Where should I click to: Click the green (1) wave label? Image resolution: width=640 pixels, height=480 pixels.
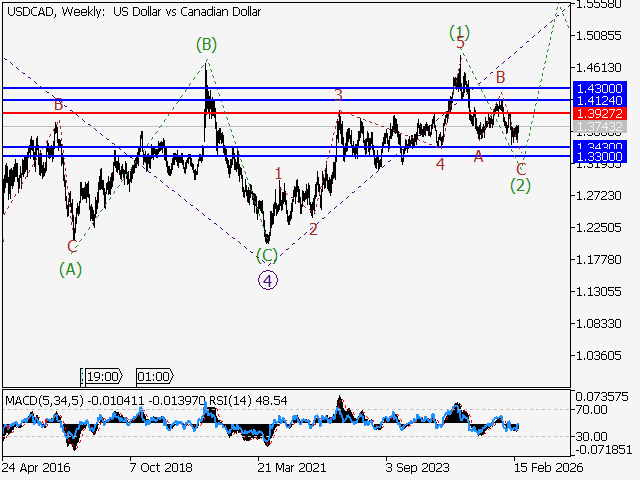point(459,31)
